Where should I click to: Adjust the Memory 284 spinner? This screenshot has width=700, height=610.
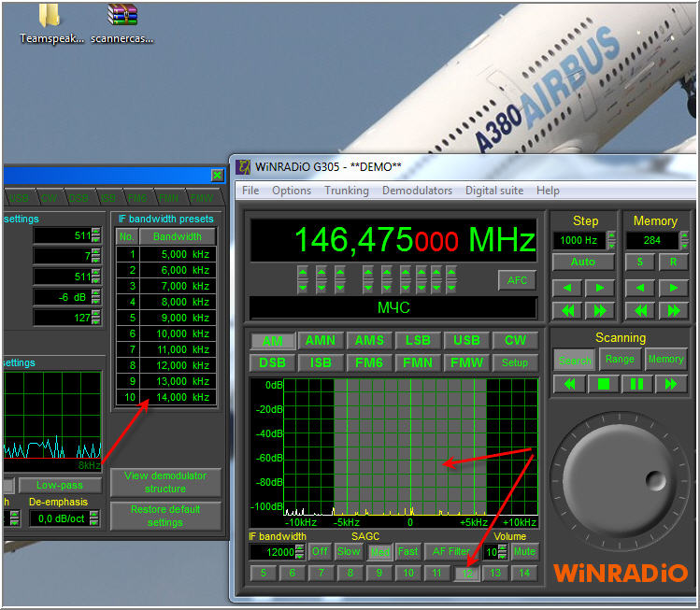tap(684, 240)
